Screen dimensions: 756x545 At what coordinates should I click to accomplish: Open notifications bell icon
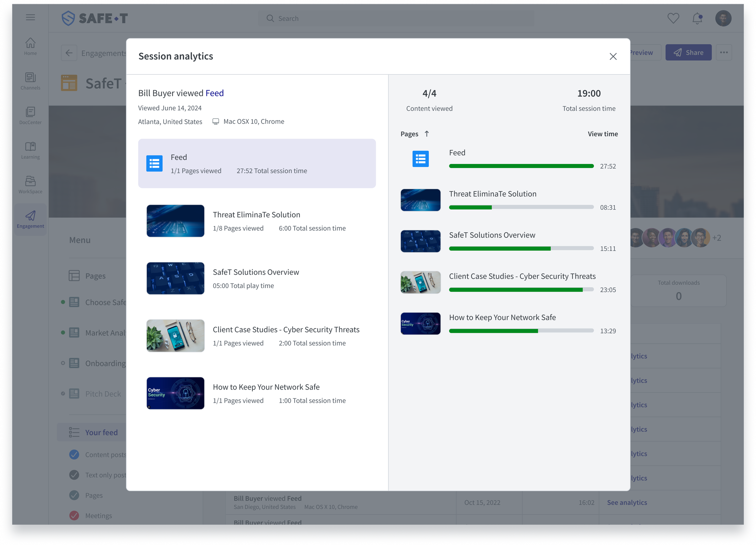(697, 18)
